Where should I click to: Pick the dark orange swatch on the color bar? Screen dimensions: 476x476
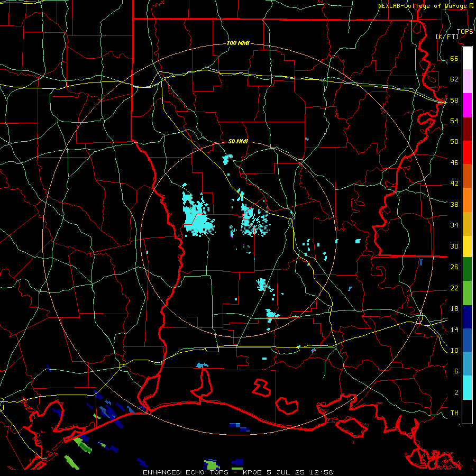pyautogui.click(x=467, y=176)
